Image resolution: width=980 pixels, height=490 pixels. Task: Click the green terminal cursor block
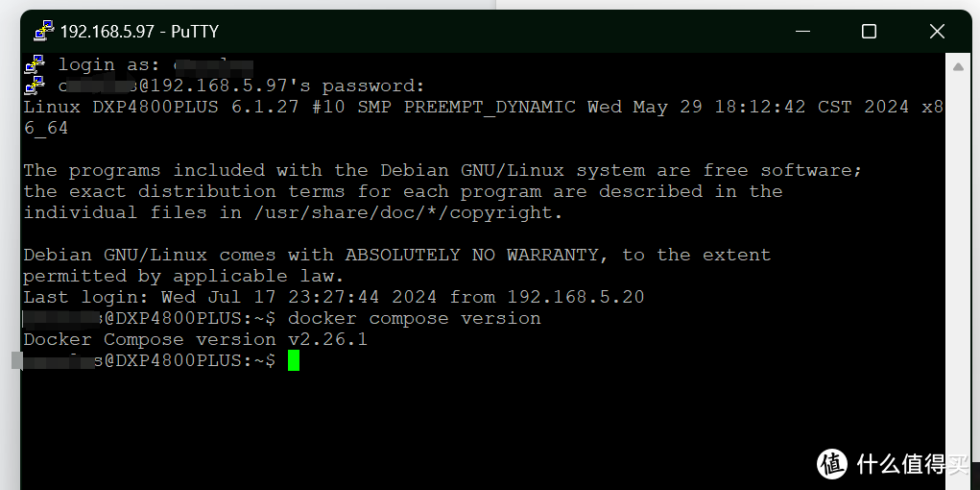click(x=293, y=360)
